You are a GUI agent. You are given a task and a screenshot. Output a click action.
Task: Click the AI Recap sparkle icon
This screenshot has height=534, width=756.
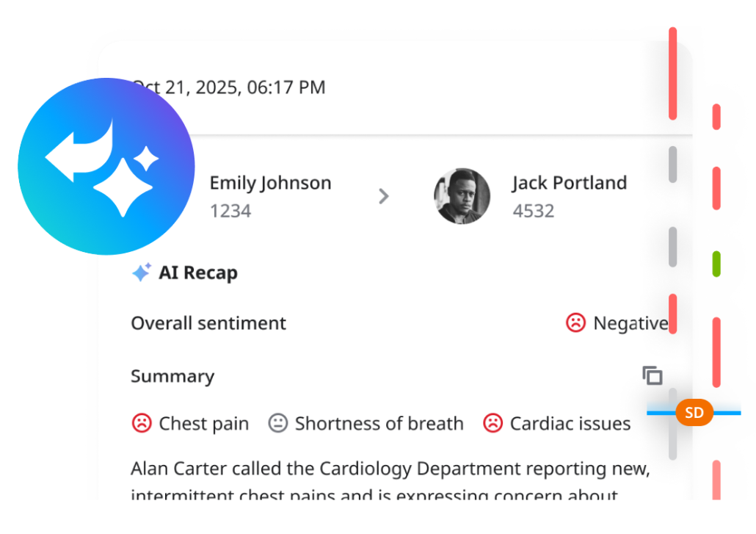point(141,273)
